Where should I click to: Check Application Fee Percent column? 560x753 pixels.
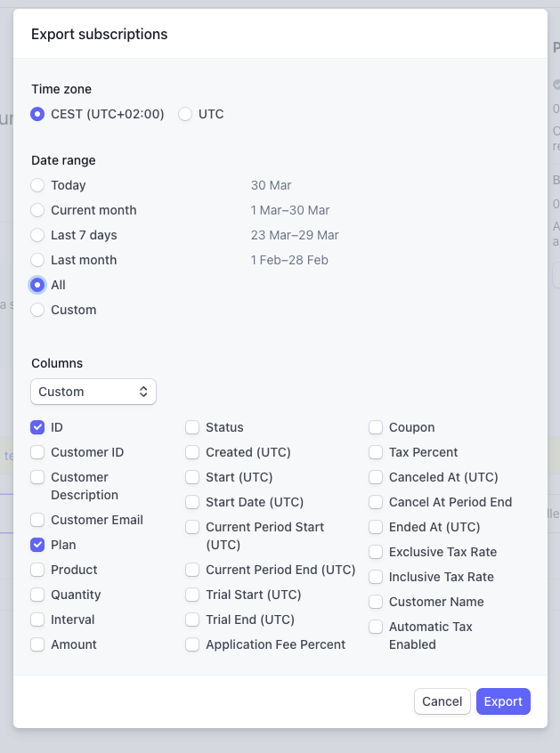pyautogui.click(x=192, y=644)
